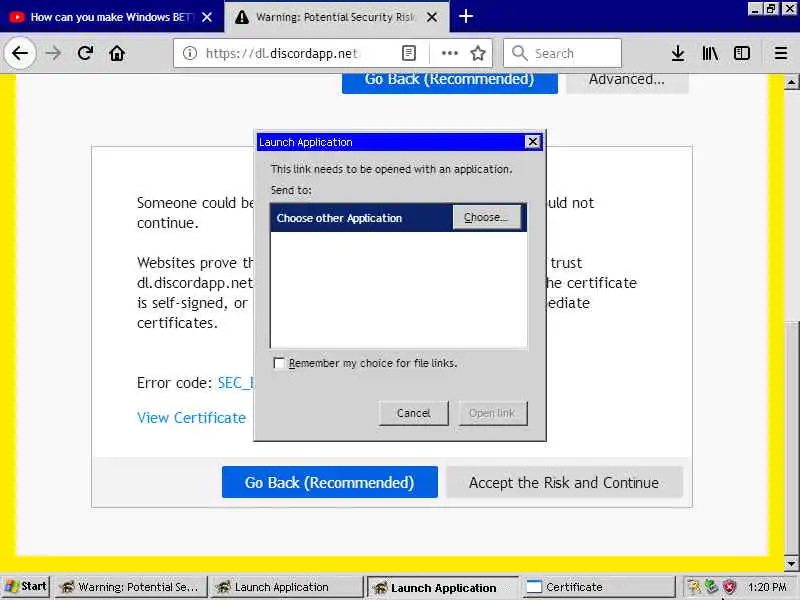Open the Library icon
Viewport: 800px width, 600px height.
click(x=710, y=53)
